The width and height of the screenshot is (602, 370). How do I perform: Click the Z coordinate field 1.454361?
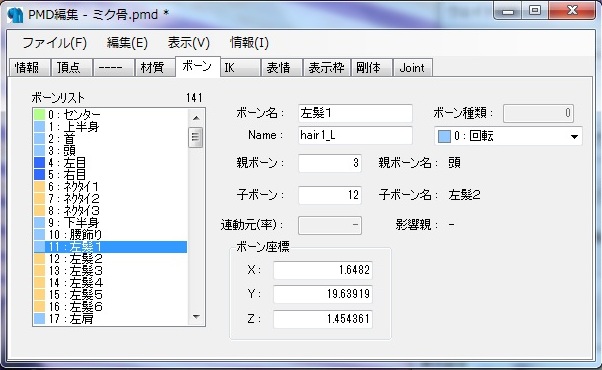coord(323,319)
